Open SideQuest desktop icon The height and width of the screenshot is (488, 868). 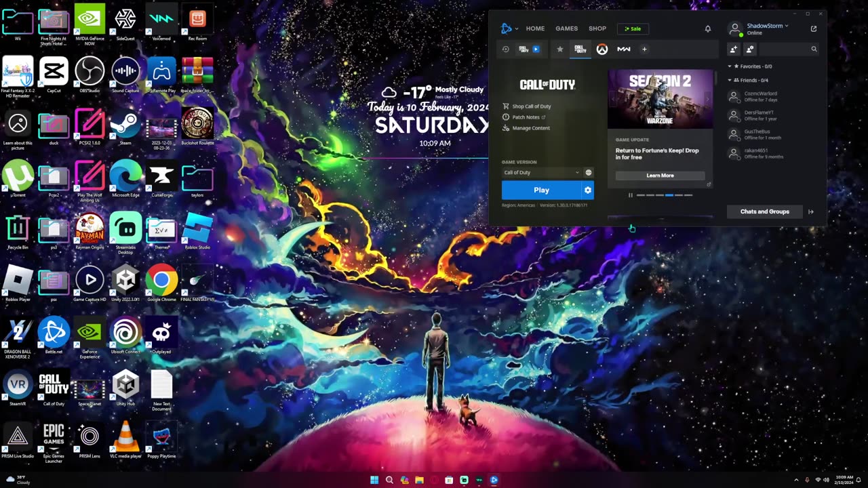125,22
